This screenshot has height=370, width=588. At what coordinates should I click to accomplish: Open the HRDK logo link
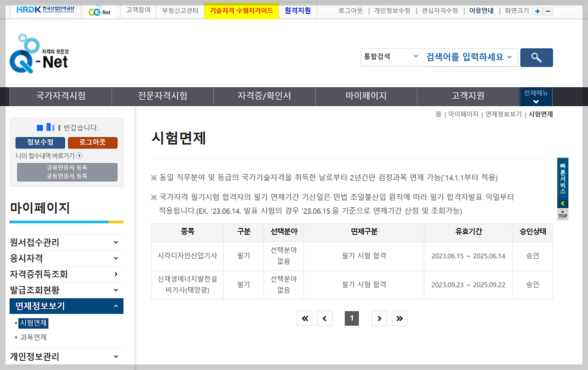click(x=45, y=10)
